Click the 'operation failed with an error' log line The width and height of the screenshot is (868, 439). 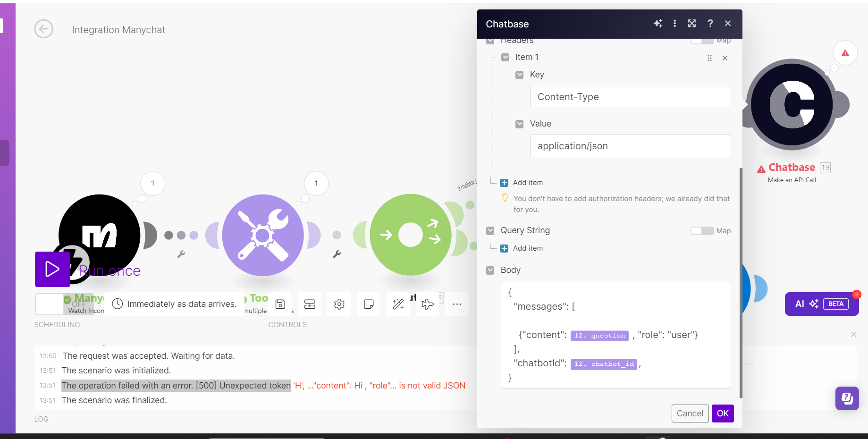[x=176, y=386]
